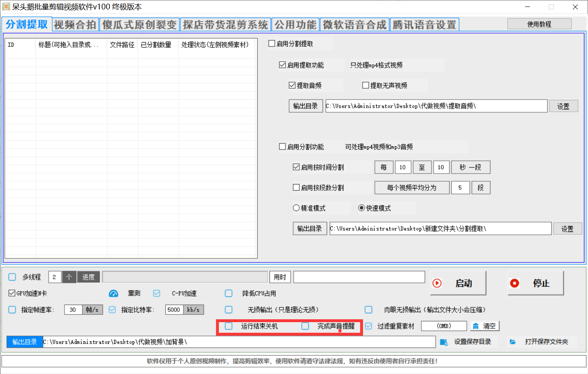The width and height of the screenshot is (588, 374).
Task: Switch to the 分割提取 tab
Action: pyautogui.click(x=27, y=24)
